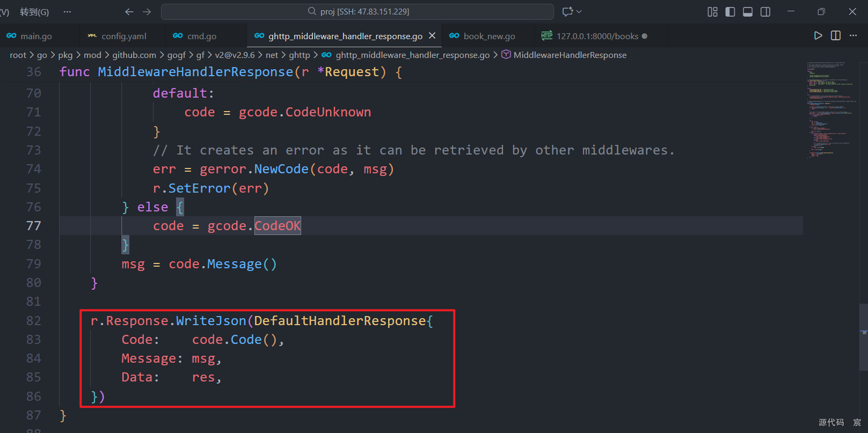Click the Go file icon on main.go tab
868x433 pixels.
tap(11, 35)
